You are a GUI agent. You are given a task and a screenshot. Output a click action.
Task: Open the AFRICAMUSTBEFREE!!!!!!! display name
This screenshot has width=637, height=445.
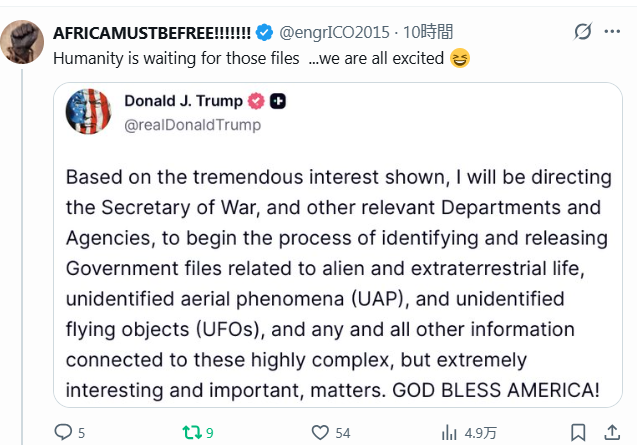tap(151, 33)
